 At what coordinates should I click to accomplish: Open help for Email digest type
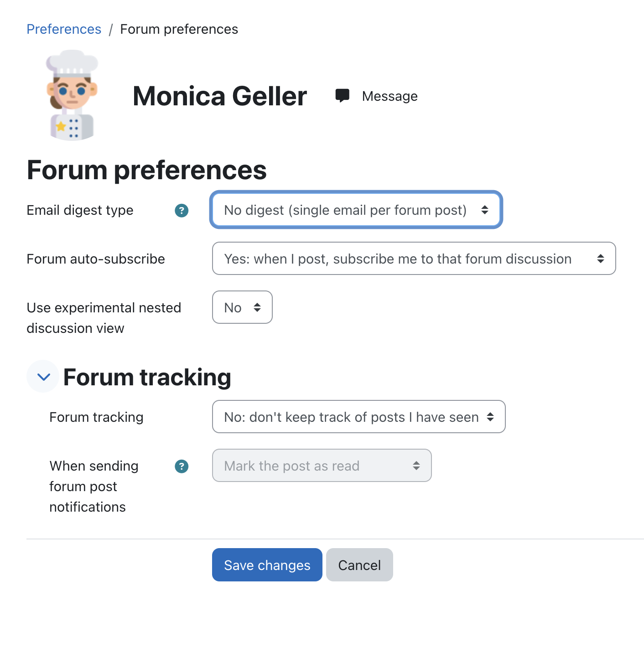(x=182, y=210)
